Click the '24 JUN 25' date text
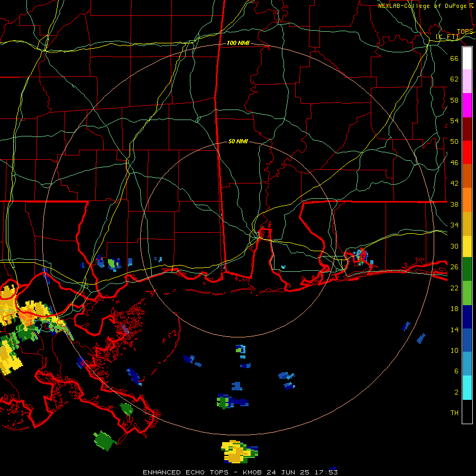 [288, 472]
